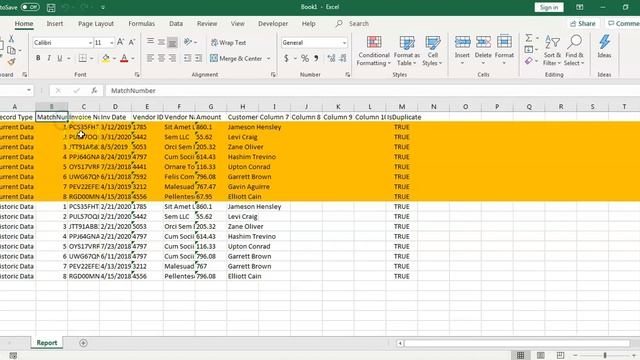Open the Formulas tab
Image resolution: width=640 pixels, height=360 pixels.
(142, 24)
